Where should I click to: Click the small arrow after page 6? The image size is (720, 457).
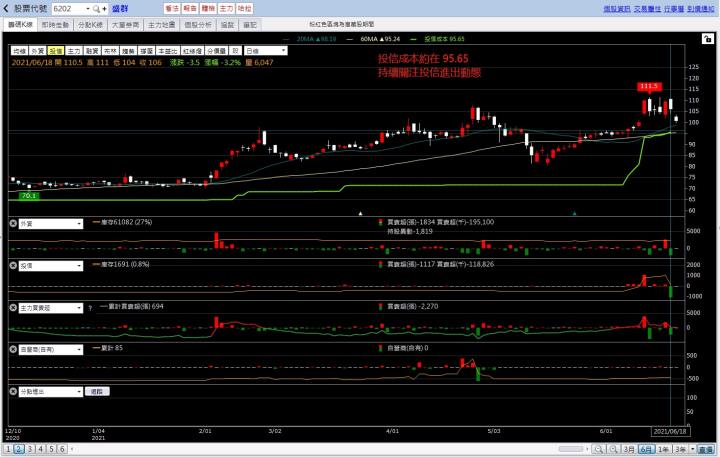72,449
